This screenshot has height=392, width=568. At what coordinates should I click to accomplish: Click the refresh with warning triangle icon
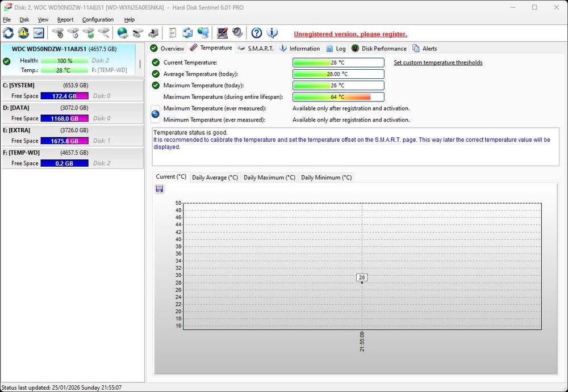[x=23, y=33]
